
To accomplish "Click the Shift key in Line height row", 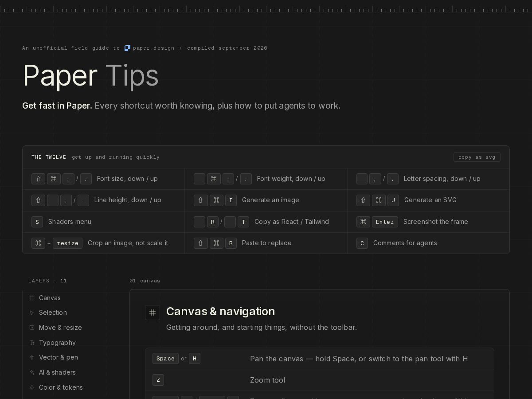I will 38,200.
